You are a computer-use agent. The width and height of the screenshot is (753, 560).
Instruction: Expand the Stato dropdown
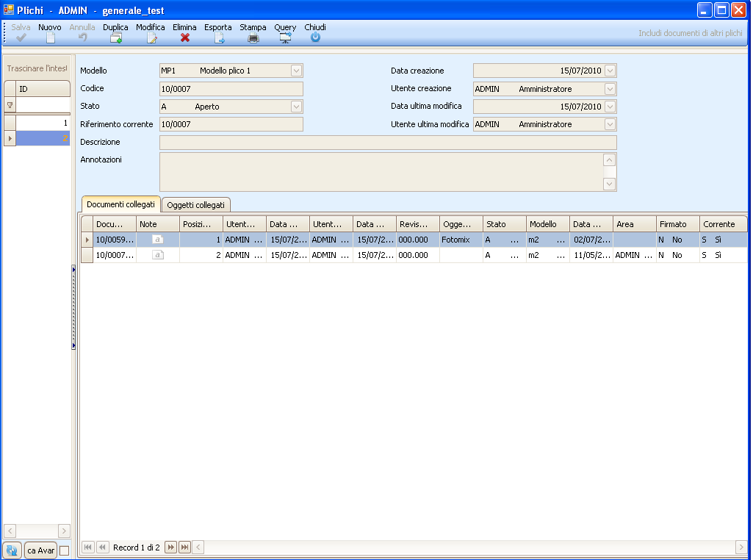(x=296, y=107)
